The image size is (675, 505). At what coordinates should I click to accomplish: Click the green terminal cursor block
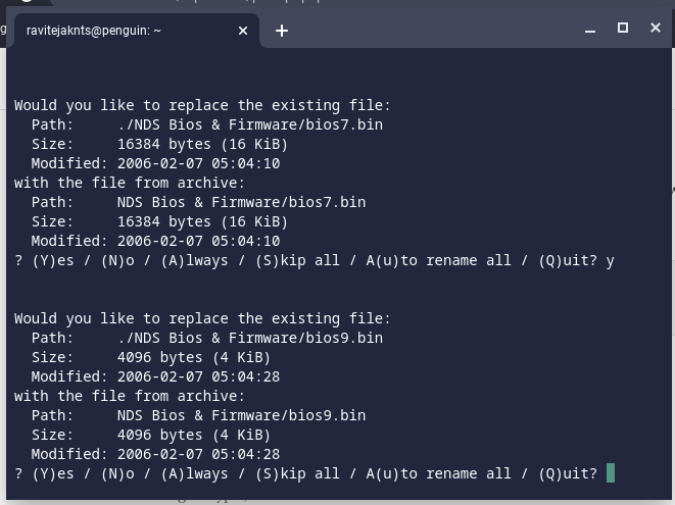610,473
